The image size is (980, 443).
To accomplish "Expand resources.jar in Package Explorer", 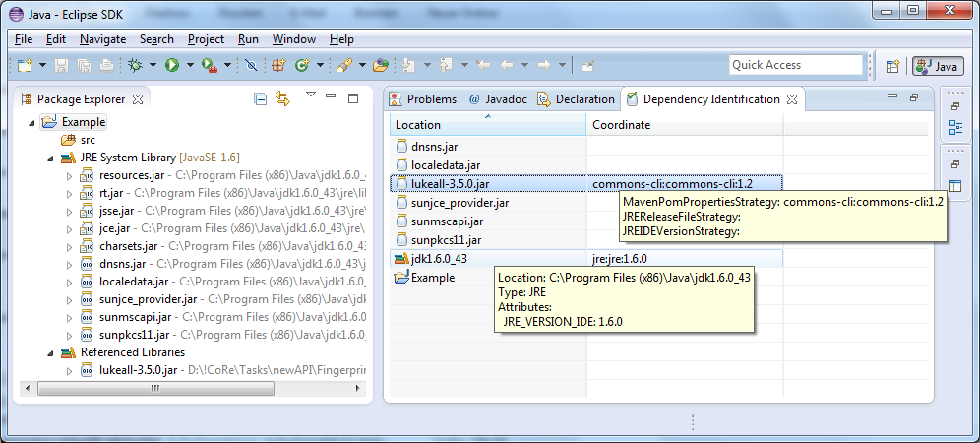I will tap(70, 177).
